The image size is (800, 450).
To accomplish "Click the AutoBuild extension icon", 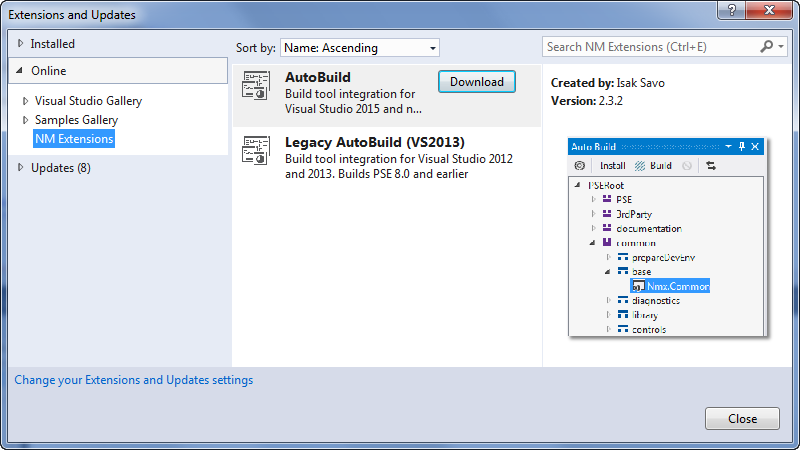I will [x=256, y=86].
